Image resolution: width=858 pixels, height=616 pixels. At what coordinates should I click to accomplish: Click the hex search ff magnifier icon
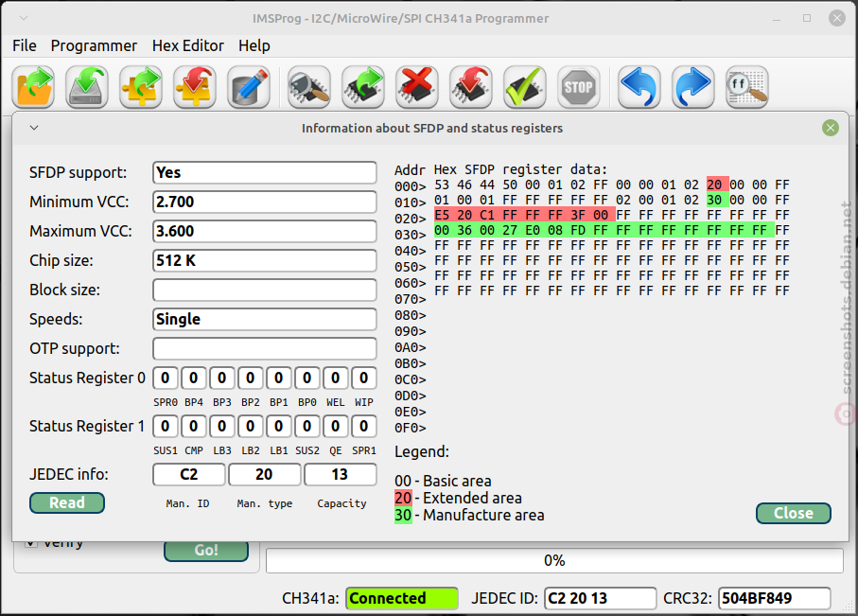[x=747, y=87]
